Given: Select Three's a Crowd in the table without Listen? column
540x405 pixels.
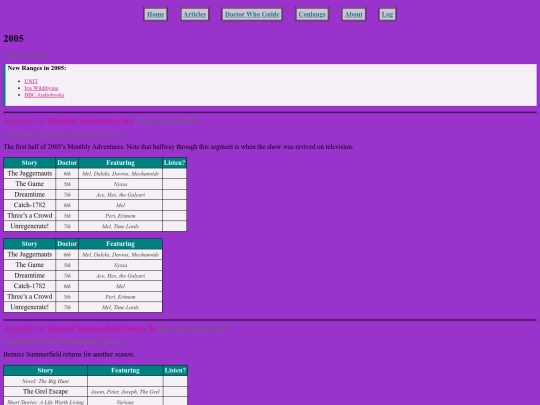Looking at the screenshot, I should [30, 297].
